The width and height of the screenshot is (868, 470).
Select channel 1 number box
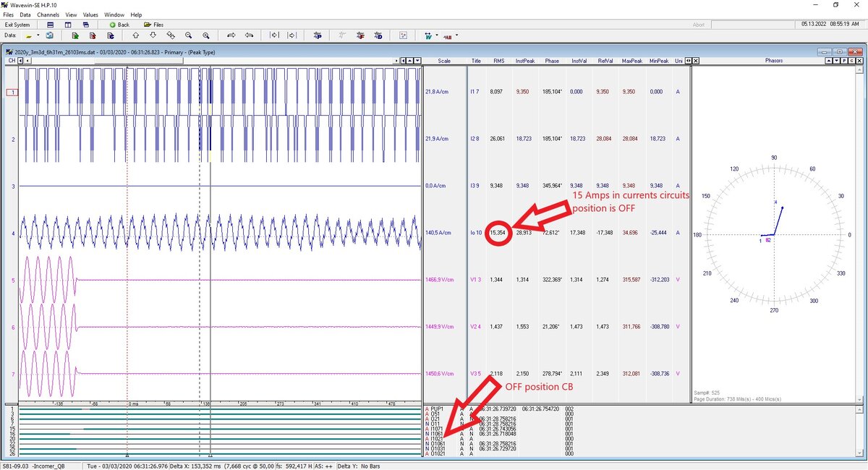(12, 93)
